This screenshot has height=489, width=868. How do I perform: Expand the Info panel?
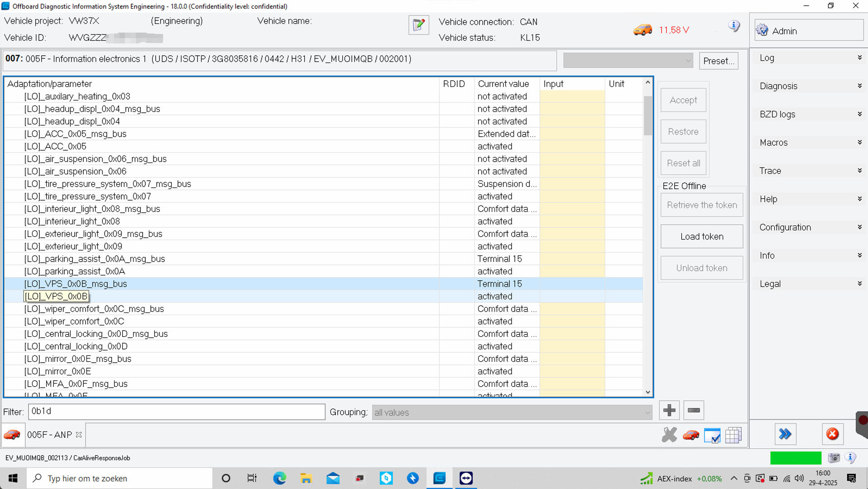click(x=810, y=256)
